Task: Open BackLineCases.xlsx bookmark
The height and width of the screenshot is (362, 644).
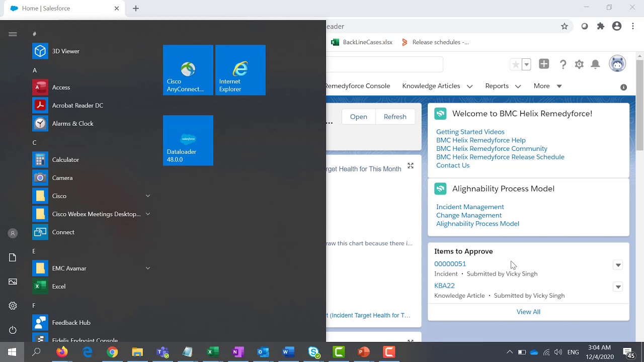Action: [362, 42]
